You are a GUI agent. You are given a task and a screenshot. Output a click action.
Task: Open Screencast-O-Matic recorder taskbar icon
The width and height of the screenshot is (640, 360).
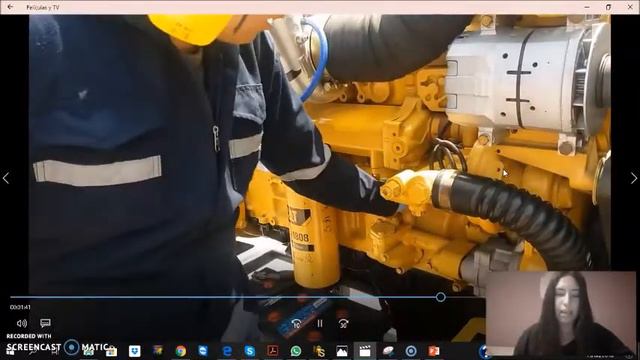(x=411, y=351)
